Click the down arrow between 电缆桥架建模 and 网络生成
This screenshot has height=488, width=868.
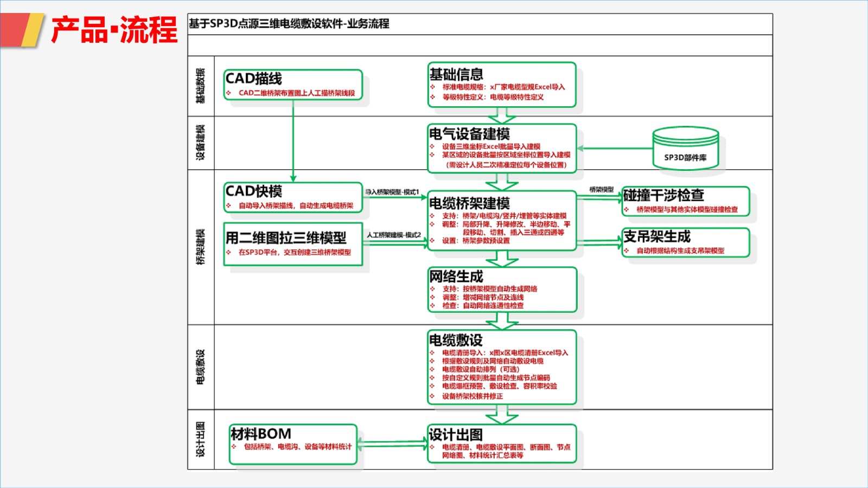(x=502, y=259)
